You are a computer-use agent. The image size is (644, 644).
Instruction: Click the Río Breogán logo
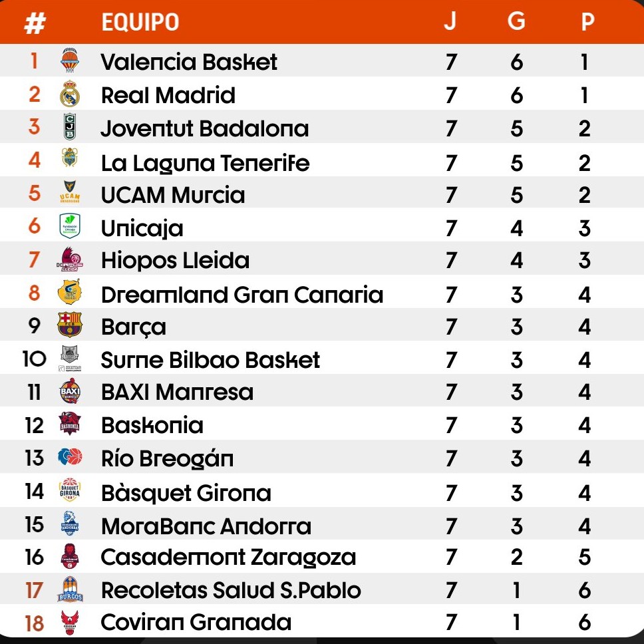point(70,458)
